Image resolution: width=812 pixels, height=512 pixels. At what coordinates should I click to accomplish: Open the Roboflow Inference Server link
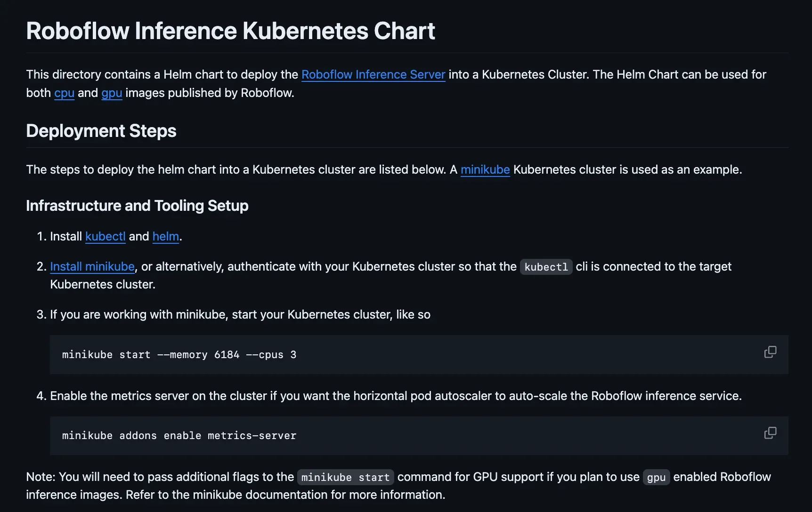(x=373, y=74)
